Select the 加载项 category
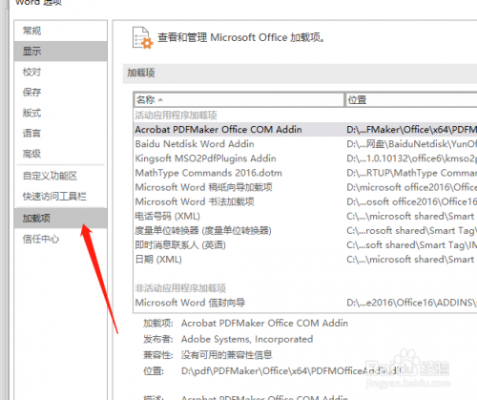 coord(60,218)
